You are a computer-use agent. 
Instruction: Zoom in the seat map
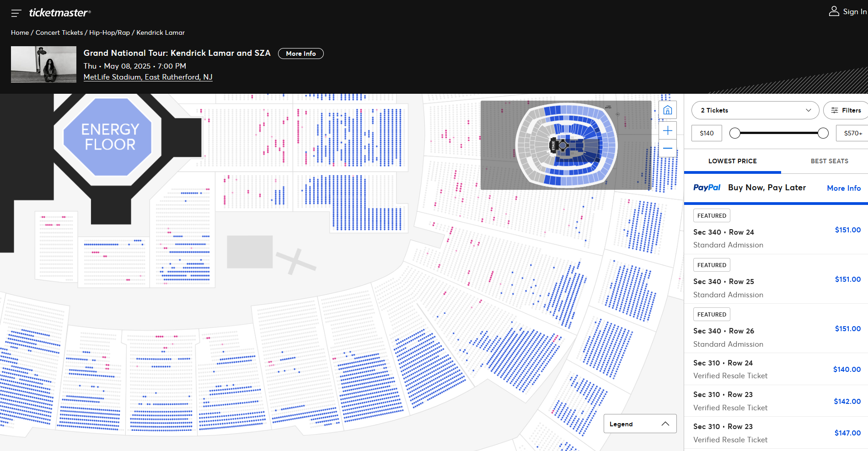pos(668,131)
